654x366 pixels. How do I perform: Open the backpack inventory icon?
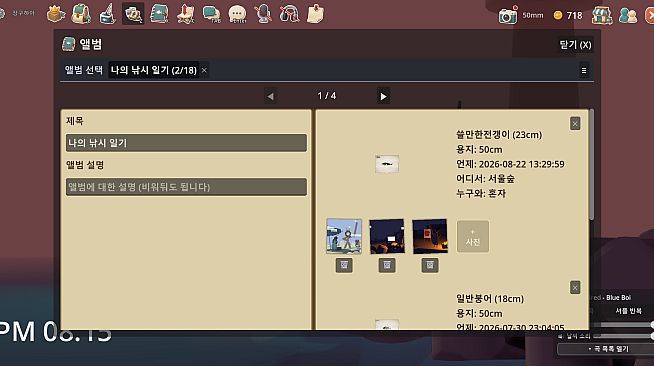[x=81, y=14]
